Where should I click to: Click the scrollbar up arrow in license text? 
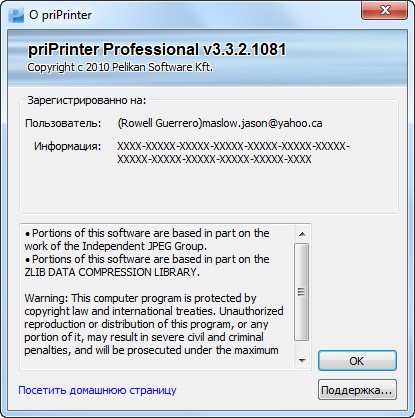coord(302,234)
